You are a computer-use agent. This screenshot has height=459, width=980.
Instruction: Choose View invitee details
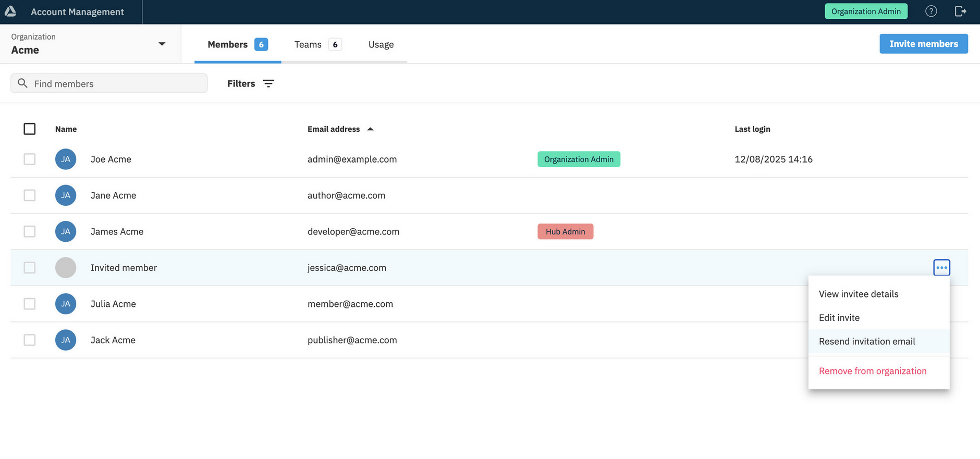pos(879,294)
